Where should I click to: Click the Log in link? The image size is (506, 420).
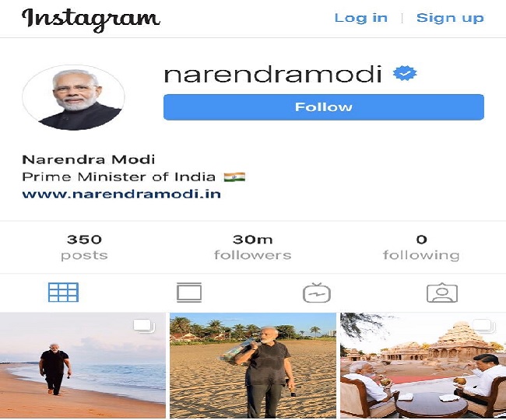click(360, 18)
